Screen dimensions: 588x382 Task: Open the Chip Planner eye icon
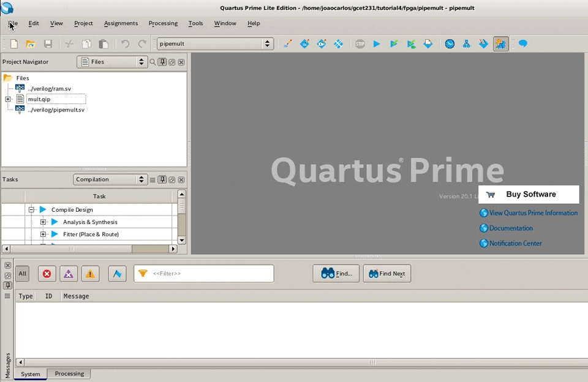(322, 44)
